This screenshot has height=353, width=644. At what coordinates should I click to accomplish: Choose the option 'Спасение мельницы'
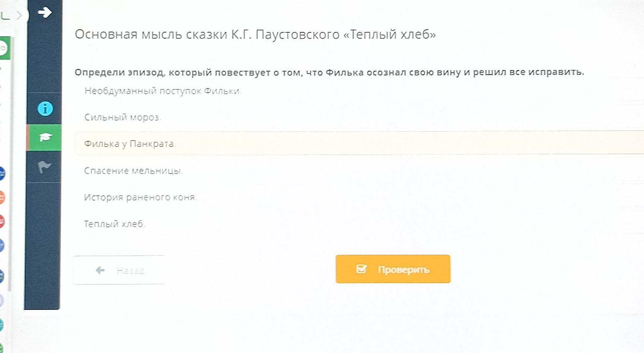point(133,171)
